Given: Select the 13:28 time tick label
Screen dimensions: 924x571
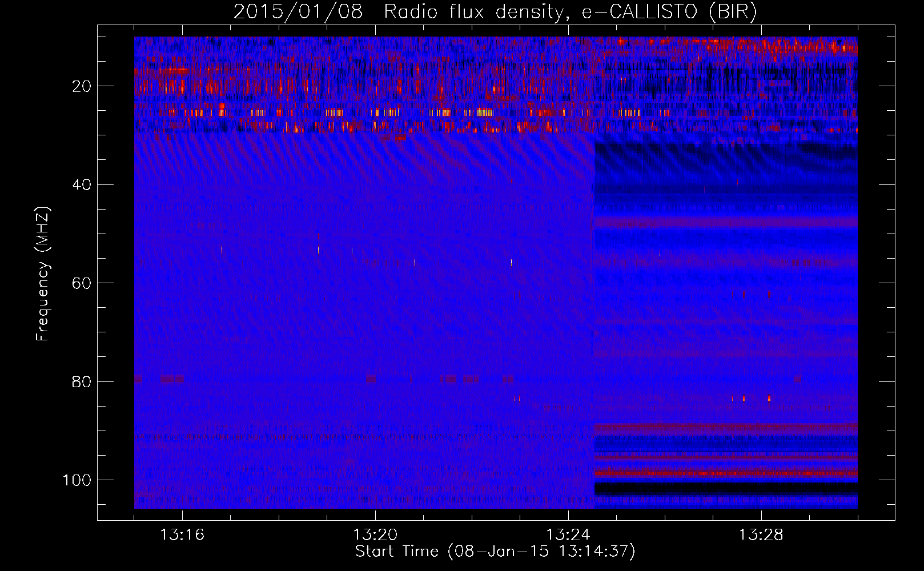Looking at the screenshot, I should (761, 534).
